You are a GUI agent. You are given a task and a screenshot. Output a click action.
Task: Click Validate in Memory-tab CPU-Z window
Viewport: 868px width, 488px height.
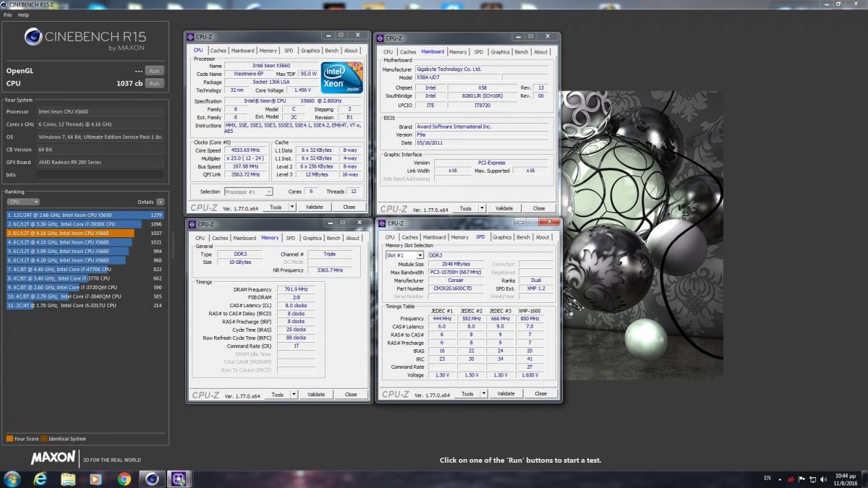tap(316, 395)
